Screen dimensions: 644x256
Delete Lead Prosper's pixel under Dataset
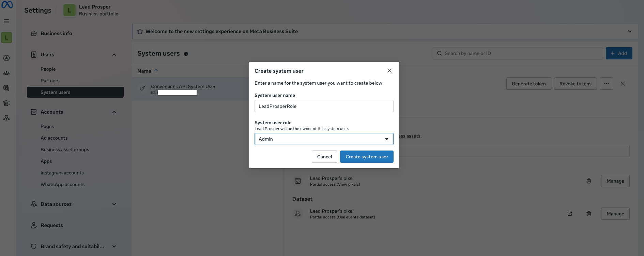pos(589,214)
